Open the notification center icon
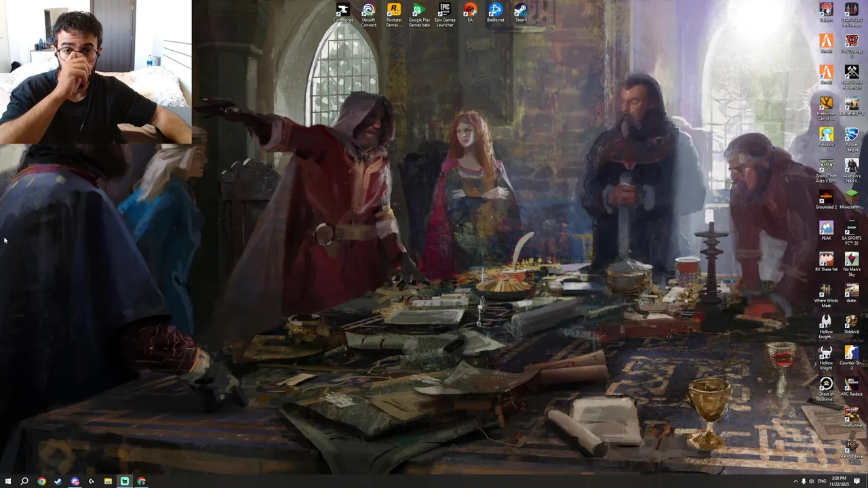868x488 pixels. point(857,481)
